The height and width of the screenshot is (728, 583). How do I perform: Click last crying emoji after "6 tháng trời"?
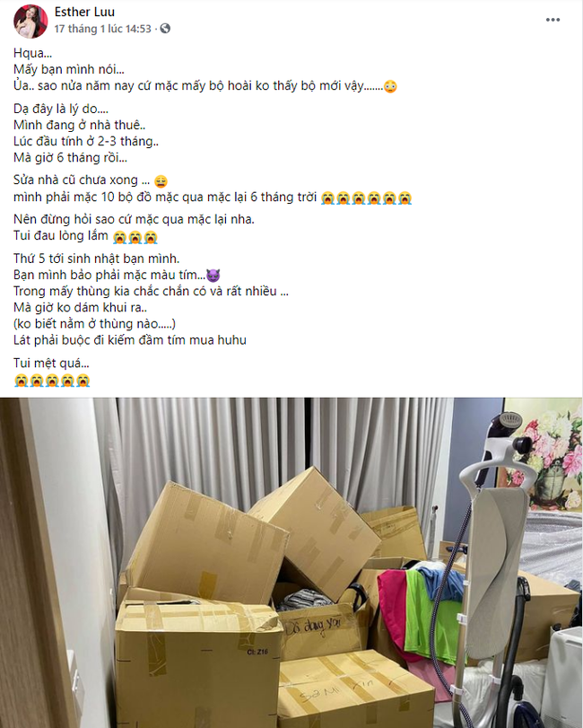tap(405, 198)
